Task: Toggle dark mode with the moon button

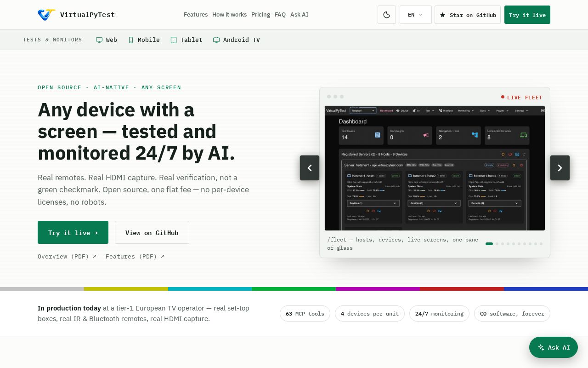Action: click(387, 15)
